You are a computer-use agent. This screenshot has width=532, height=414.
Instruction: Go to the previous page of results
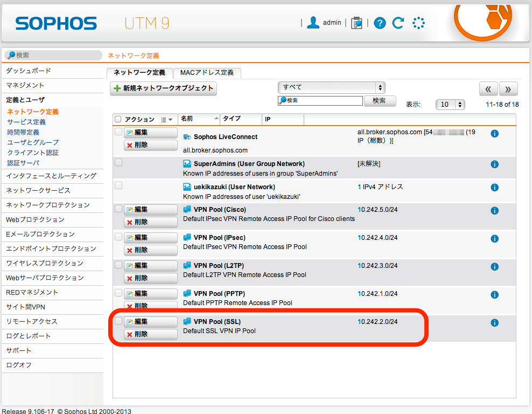click(x=488, y=89)
